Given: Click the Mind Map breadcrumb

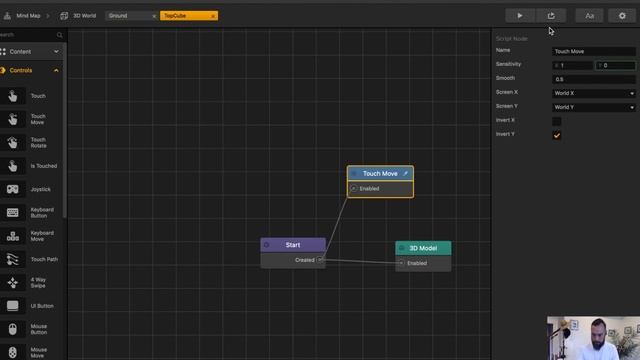Looking at the screenshot, I should pyautogui.click(x=28, y=16).
